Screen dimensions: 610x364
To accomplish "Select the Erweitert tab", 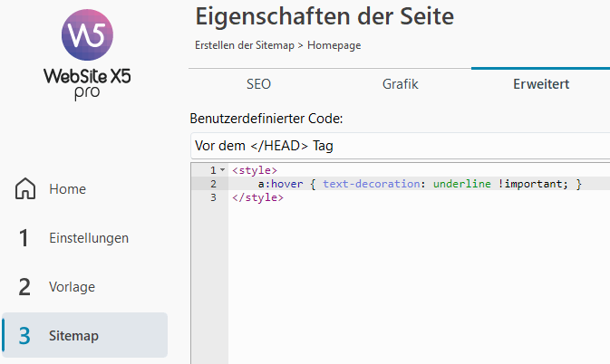I will (x=541, y=84).
